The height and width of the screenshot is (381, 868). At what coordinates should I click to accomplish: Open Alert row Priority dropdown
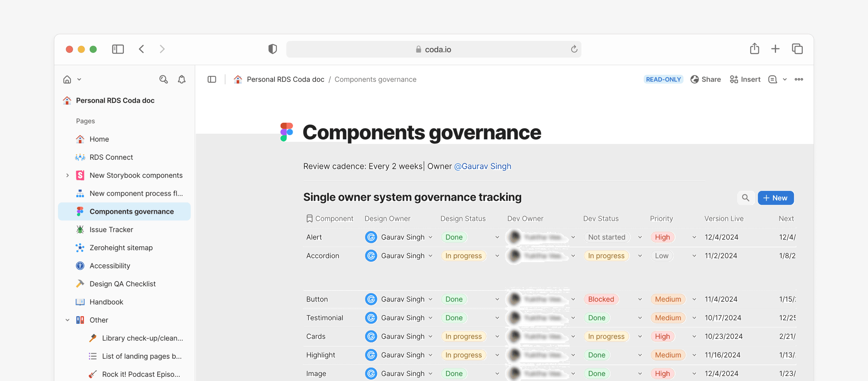point(694,237)
